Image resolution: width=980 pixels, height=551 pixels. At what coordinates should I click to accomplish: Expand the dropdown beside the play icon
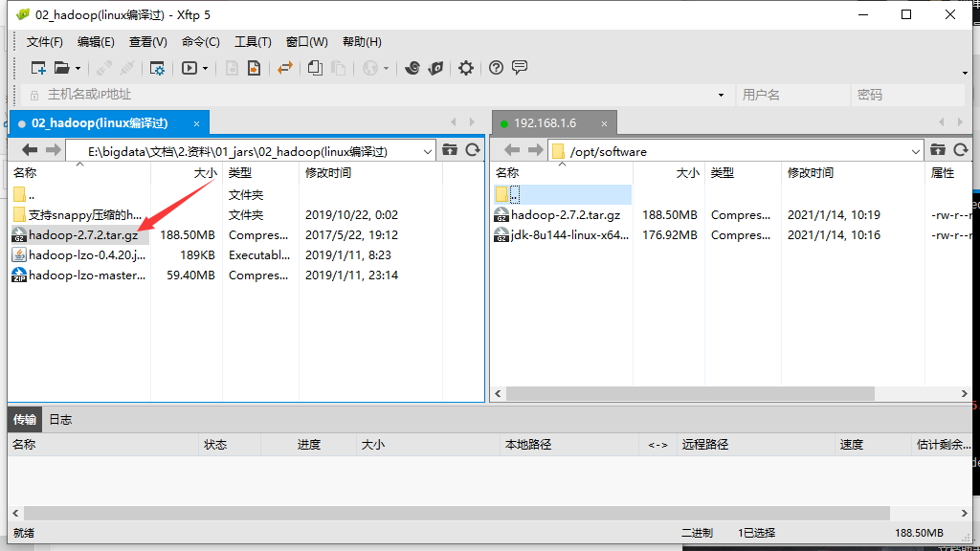click(205, 68)
